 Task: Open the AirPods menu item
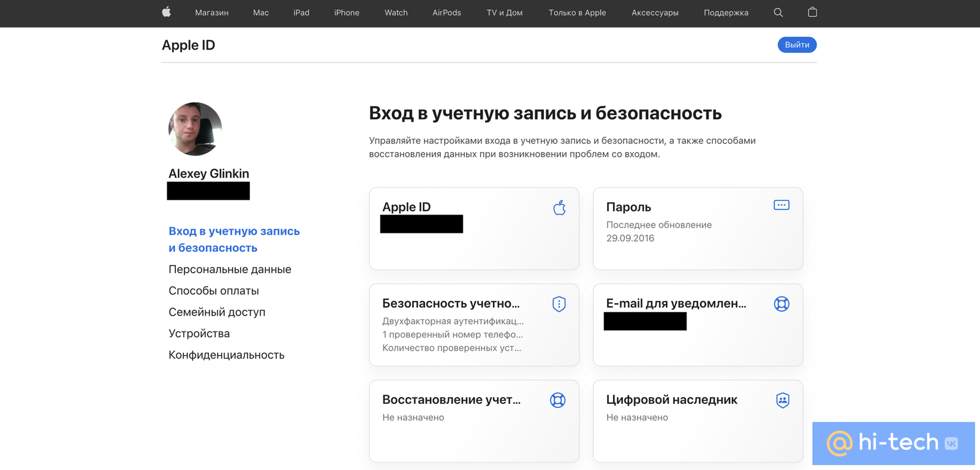(447, 13)
